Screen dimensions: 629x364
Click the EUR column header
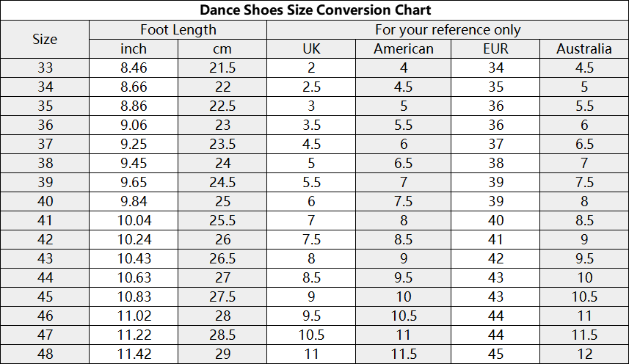click(494, 49)
